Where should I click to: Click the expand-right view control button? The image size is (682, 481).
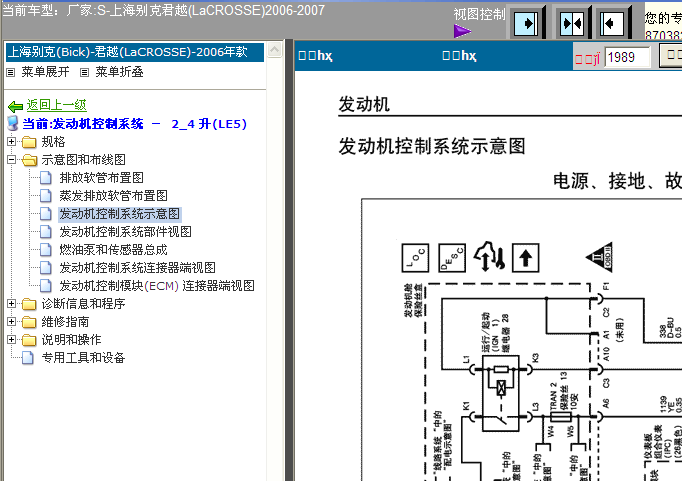coord(525,23)
